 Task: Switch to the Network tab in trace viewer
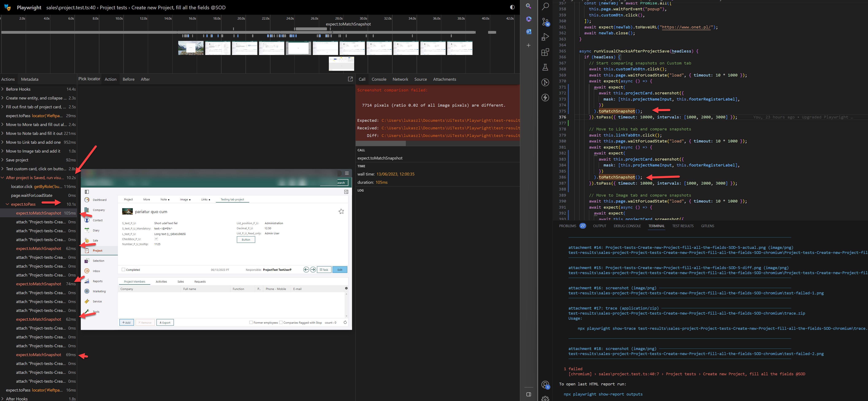pyautogui.click(x=400, y=79)
